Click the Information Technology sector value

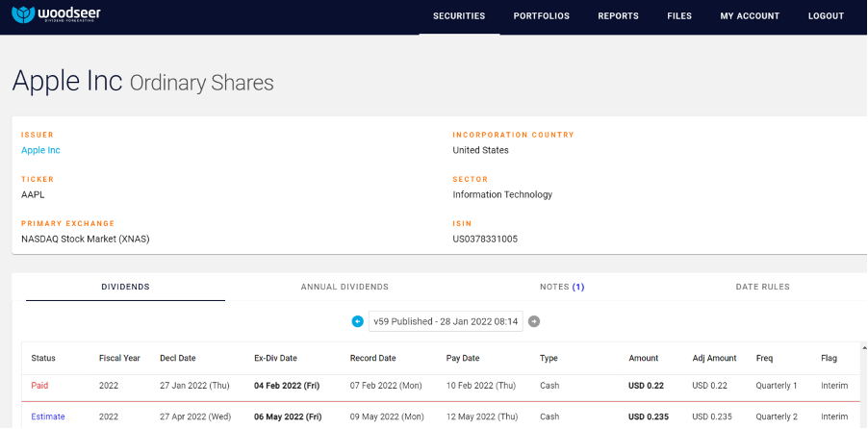tap(502, 194)
